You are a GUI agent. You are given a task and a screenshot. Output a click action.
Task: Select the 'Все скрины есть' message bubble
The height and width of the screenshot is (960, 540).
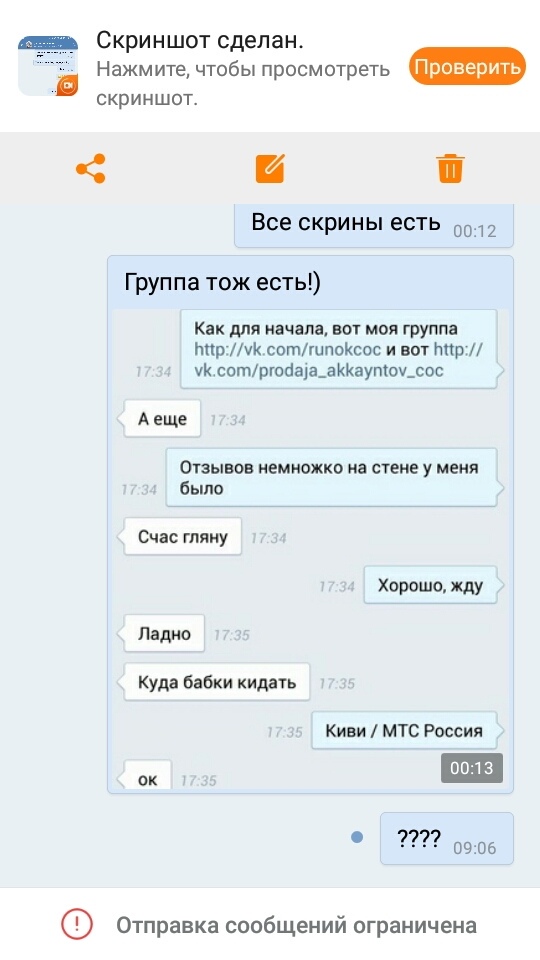click(373, 225)
